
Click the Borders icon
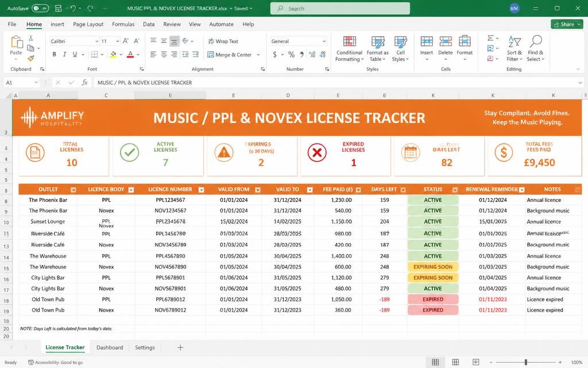(x=95, y=55)
